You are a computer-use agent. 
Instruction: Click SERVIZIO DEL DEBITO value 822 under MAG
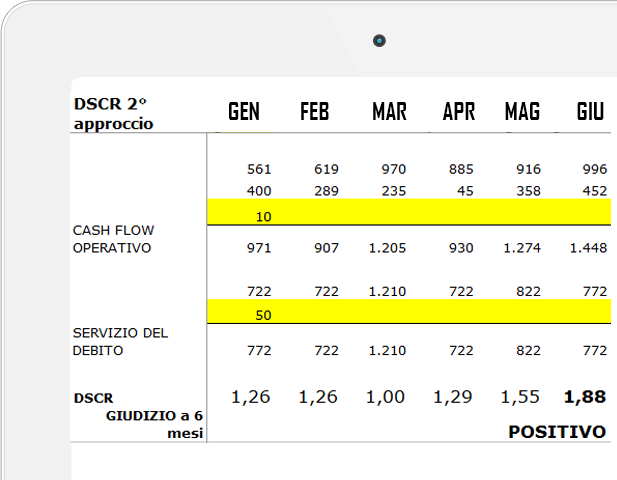(x=528, y=350)
